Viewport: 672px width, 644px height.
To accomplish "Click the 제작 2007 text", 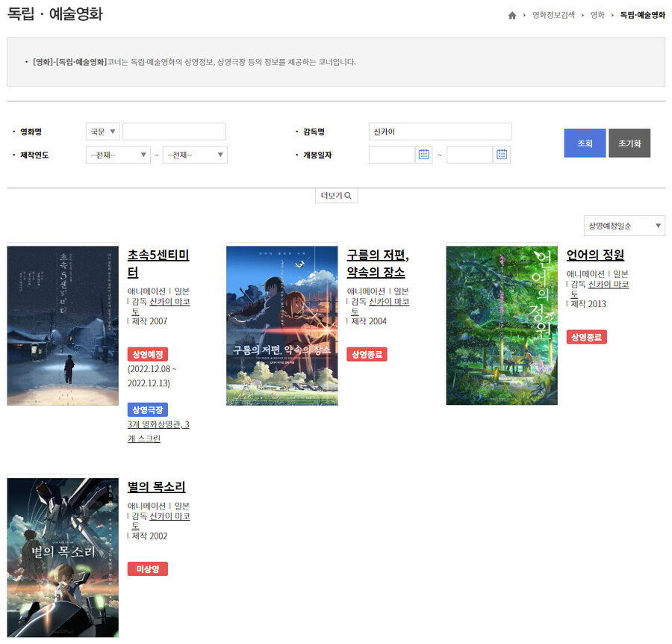I will (x=149, y=321).
